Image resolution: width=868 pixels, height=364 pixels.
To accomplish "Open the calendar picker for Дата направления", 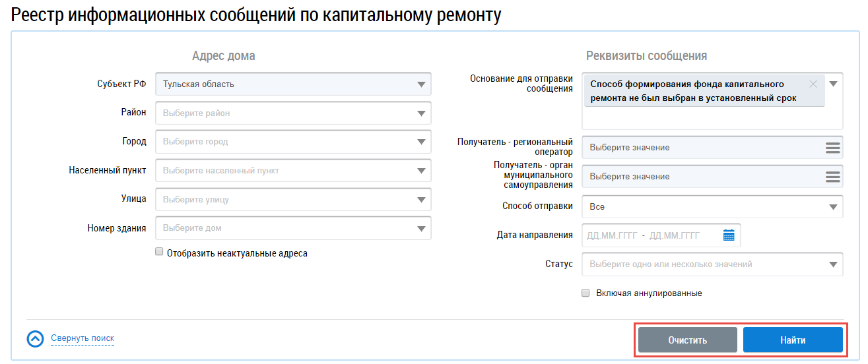I will [729, 235].
